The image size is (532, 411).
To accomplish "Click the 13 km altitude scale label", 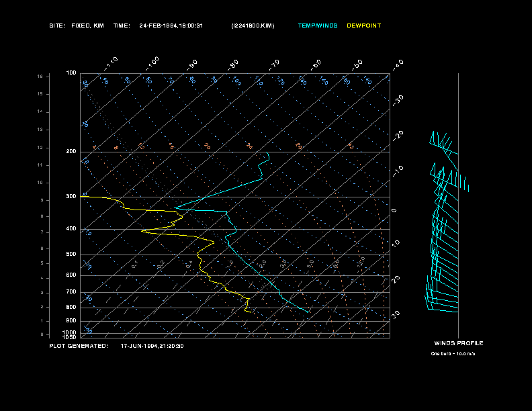I will pos(40,130).
